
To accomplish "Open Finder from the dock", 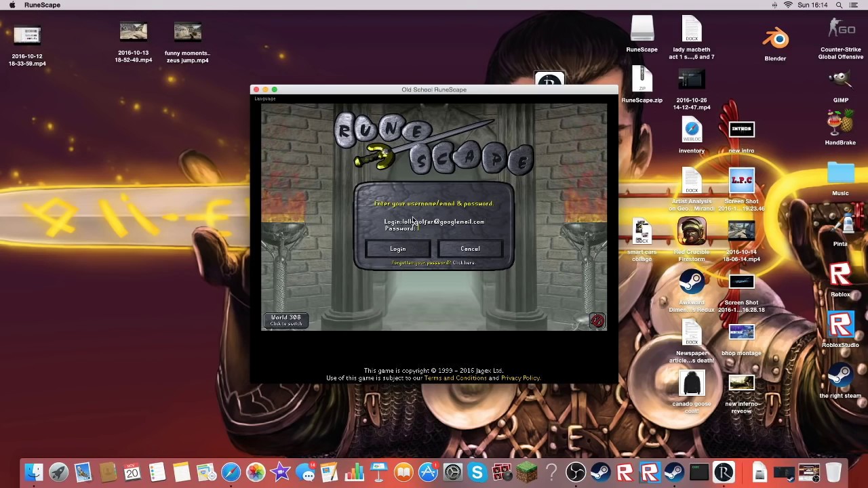I will [34, 472].
